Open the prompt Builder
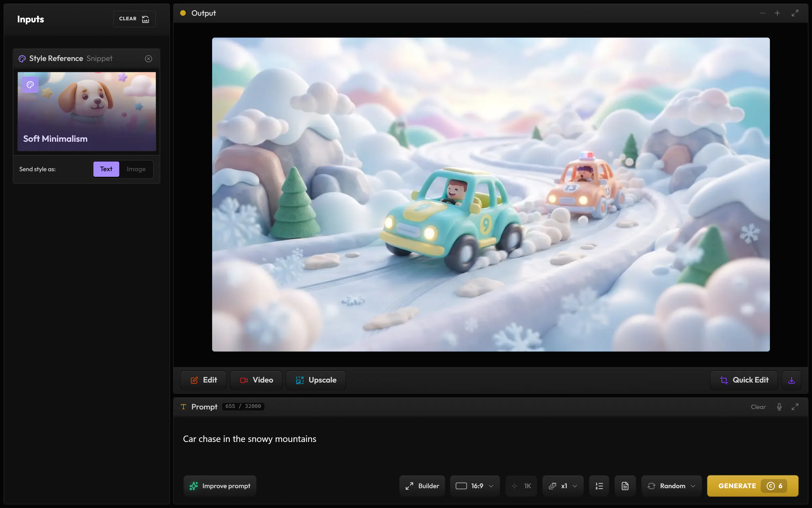This screenshot has height=508, width=812. point(422,486)
